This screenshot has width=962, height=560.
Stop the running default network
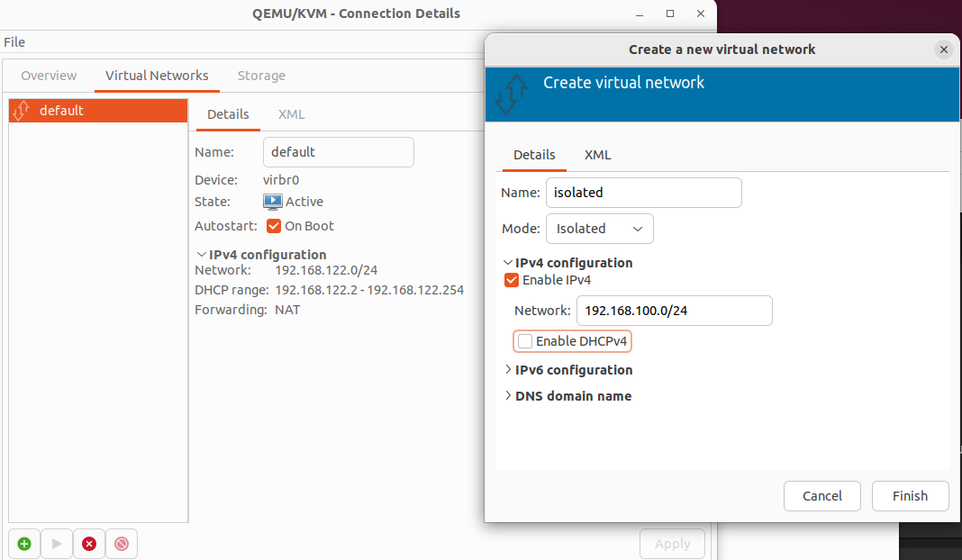(x=121, y=544)
